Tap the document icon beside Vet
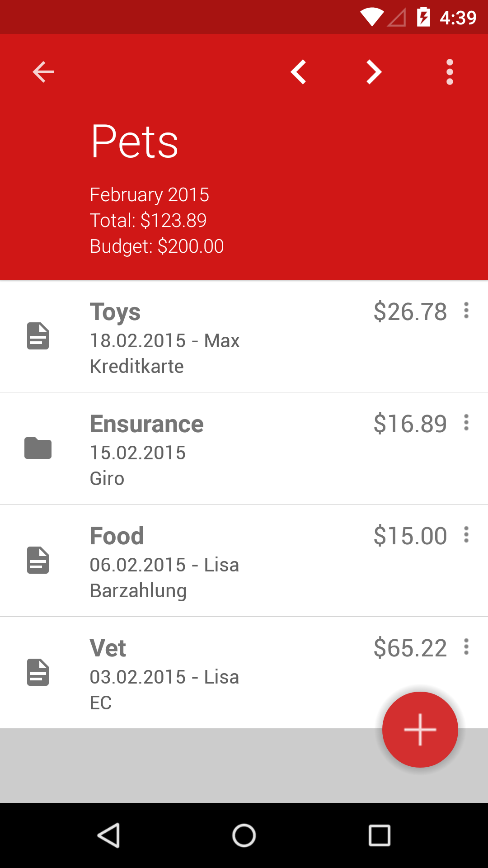Screen dimensions: 488x868 pyautogui.click(x=38, y=672)
